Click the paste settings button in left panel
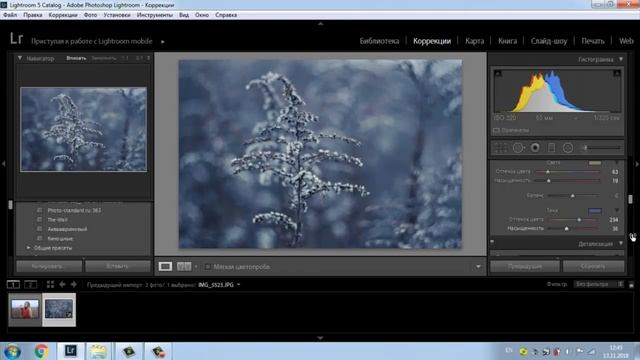The height and width of the screenshot is (360, 640). pyautogui.click(x=118, y=266)
